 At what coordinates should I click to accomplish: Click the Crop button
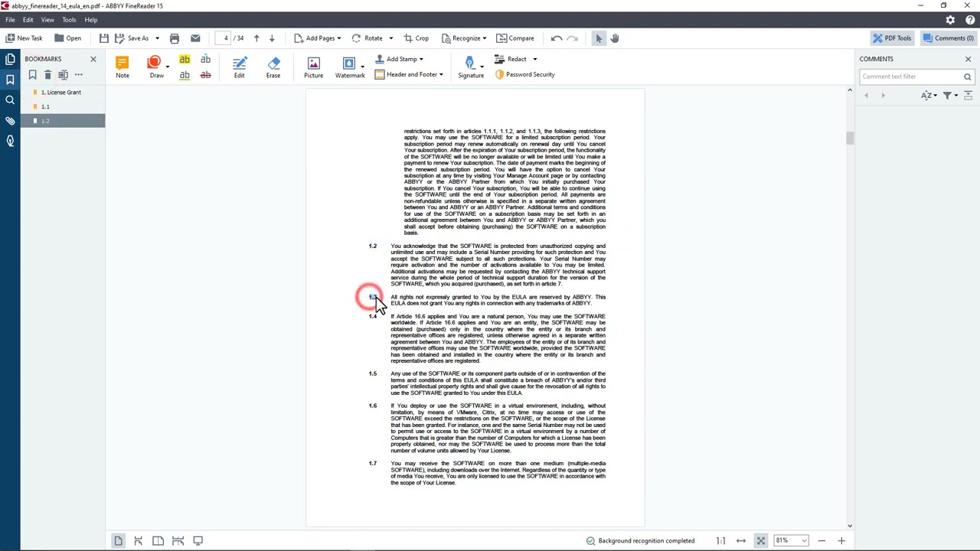pyautogui.click(x=415, y=38)
